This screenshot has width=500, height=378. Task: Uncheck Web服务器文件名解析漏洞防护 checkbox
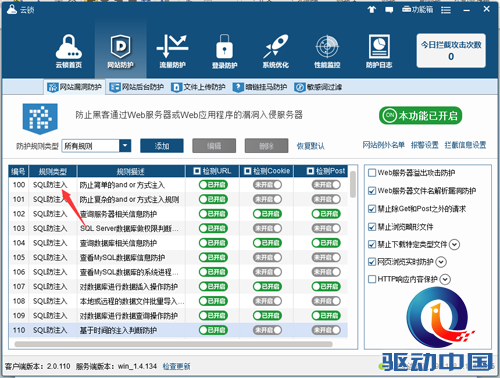(372, 191)
